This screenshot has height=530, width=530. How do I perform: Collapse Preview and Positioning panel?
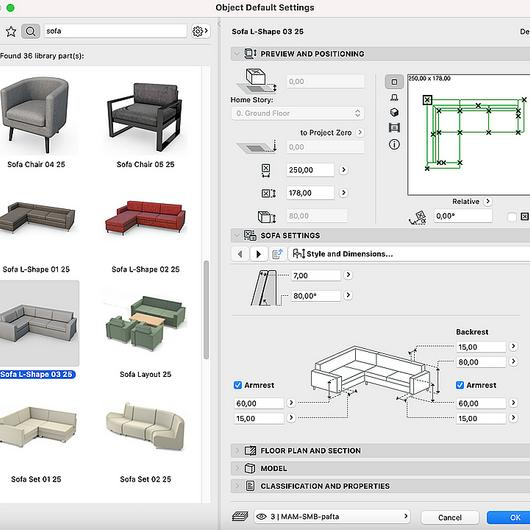pyautogui.click(x=237, y=54)
